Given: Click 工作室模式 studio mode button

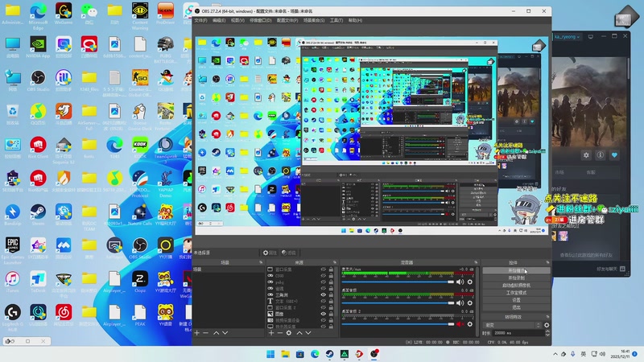Looking at the screenshot, I should [516, 293].
